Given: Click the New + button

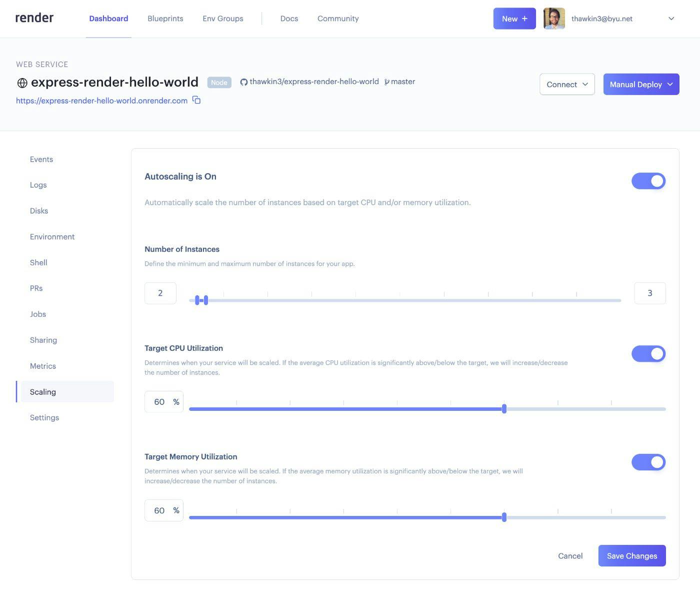Looking at the screenshot, I should click(x=514, y=19).
